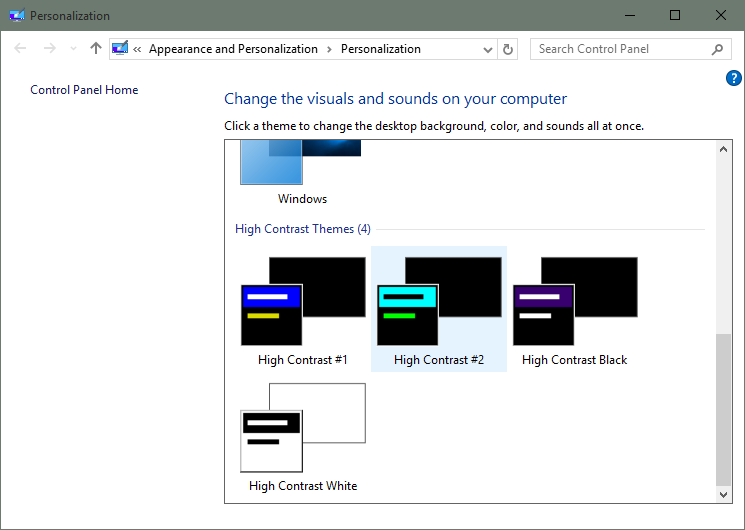The height and width of the screenshot is (530, 745).
Task: Apply the High Contrast Black theme
Action: [574, 309]
